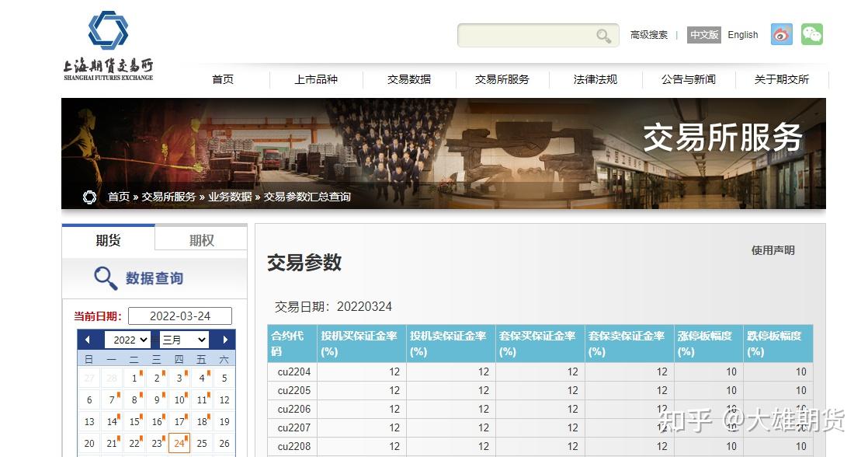Select calendar date 21

(112, 443)
